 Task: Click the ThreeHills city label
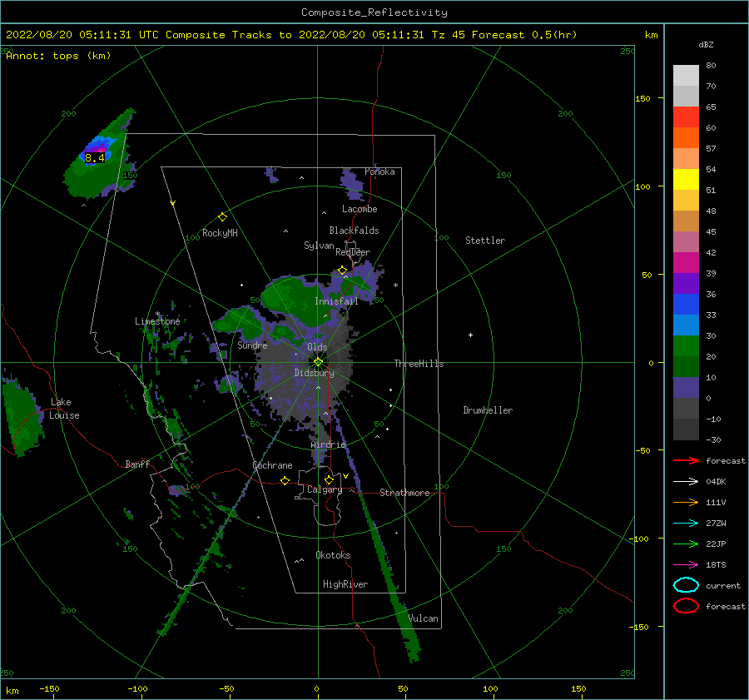click(x=419, y=364)
